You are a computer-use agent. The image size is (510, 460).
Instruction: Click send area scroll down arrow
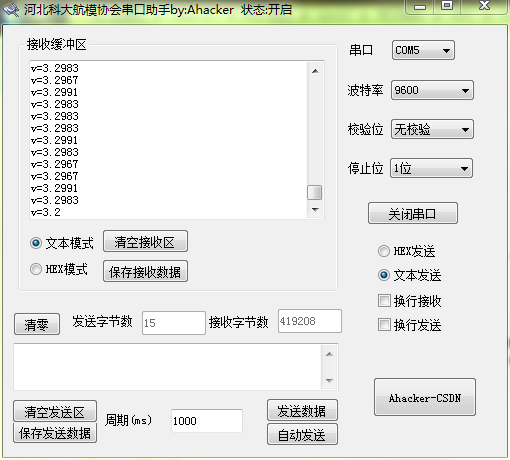[x=329, y=381]
